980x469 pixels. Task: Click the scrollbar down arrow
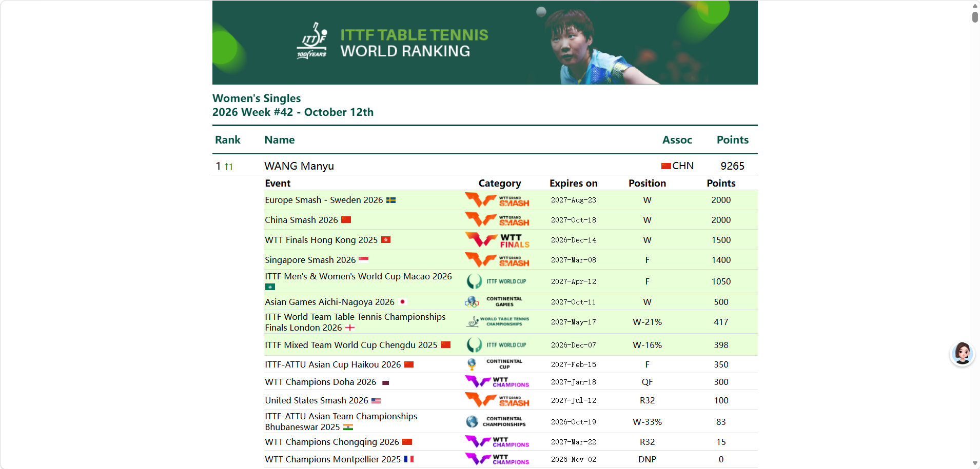pos(975,463)
